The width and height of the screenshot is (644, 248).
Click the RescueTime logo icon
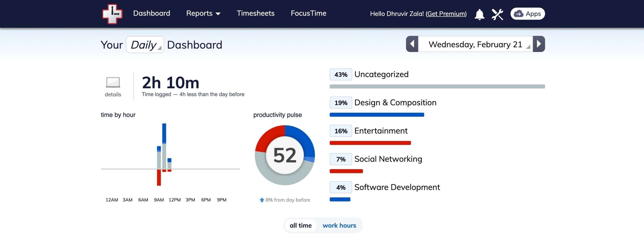tap(112, 14)
